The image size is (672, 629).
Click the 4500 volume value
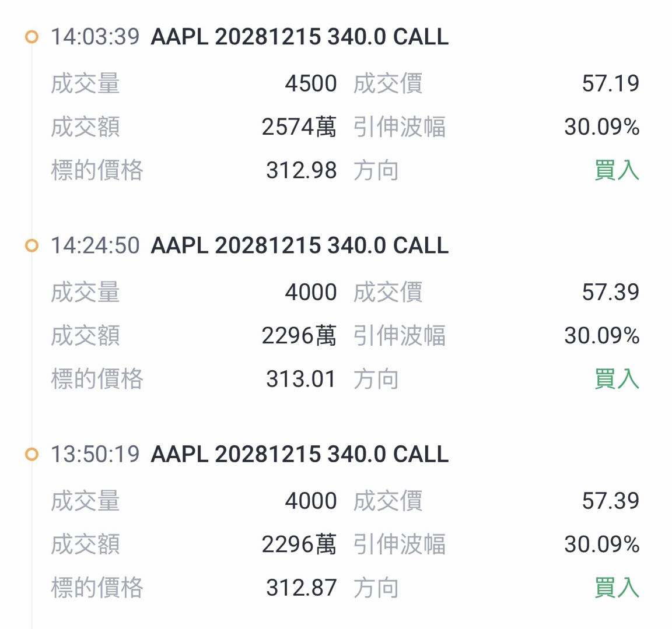[x=311, y=83]
